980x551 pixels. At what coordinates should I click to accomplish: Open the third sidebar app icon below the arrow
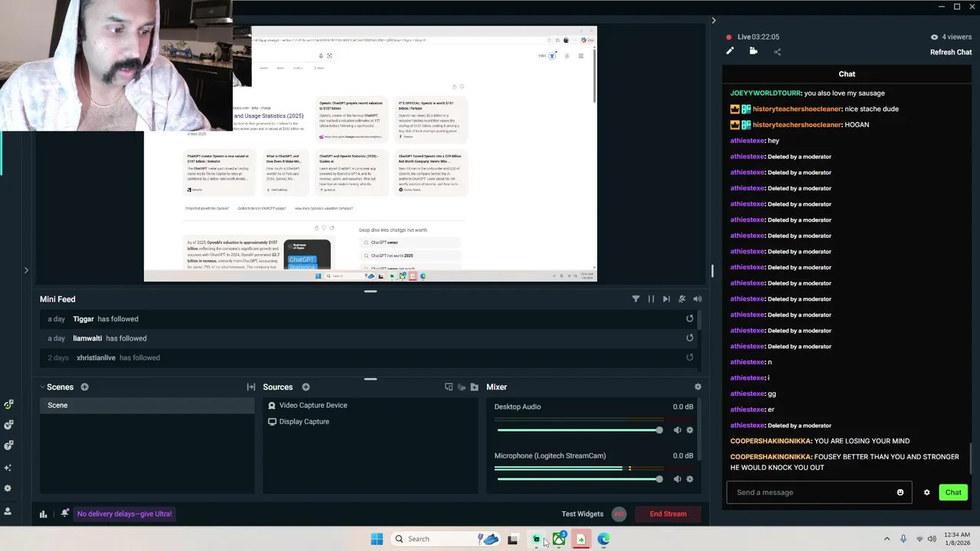[x=8, y=445]
